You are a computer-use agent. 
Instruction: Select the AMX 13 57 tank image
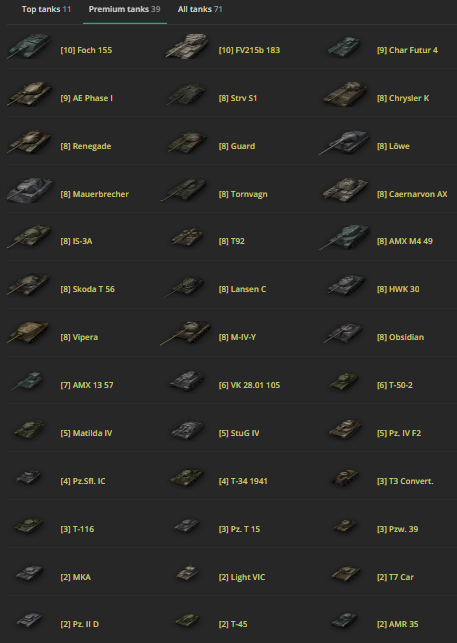coord(27,381)
